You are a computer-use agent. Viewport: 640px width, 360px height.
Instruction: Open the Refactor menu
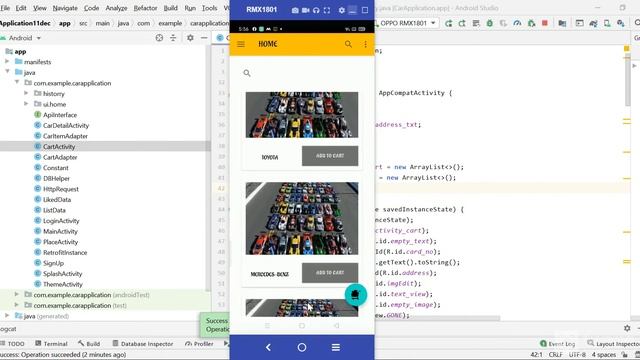145,8
